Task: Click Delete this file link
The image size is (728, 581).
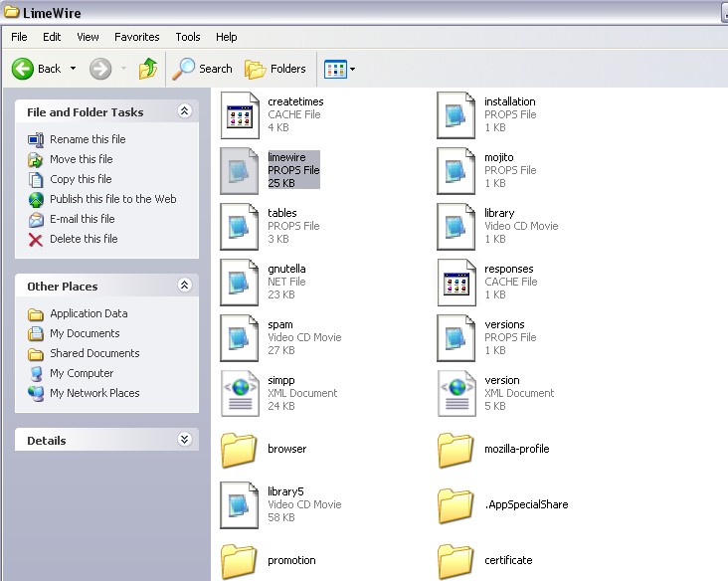Action: pyautogui.click(x=84, y=239)
